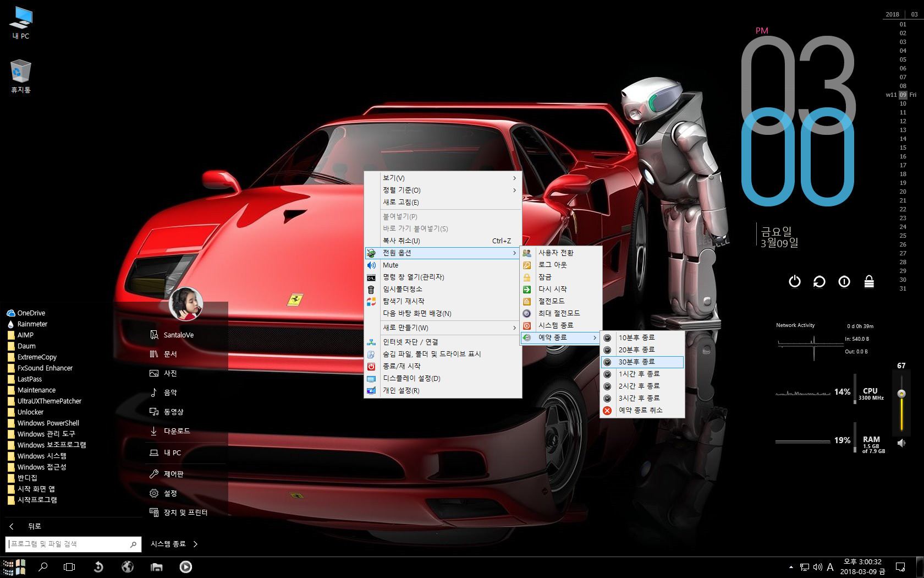Open the media player taskbar icon
Image resolution: width=924 pixels, height=578 pixels.
pos(186,567)
